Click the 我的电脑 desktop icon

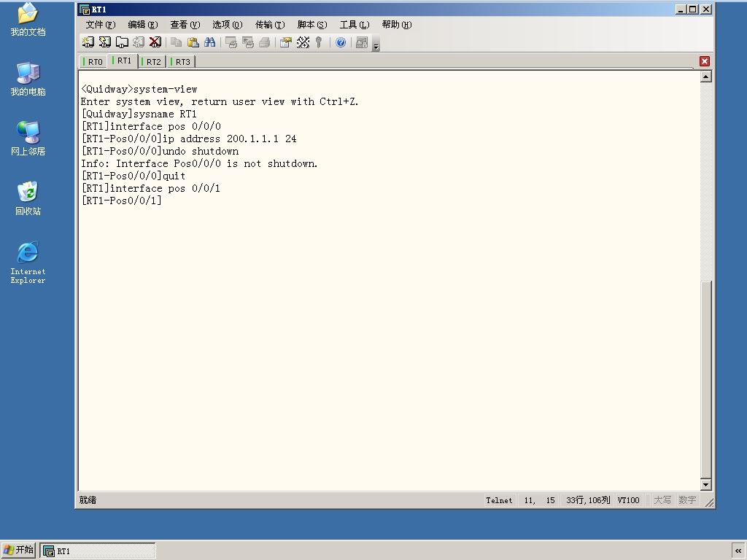pyautogui.click(x=28, y=79)
